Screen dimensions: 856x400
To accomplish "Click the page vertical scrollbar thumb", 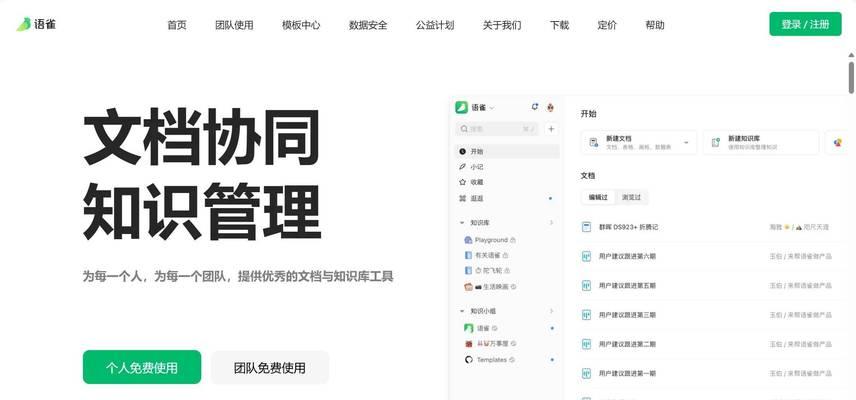I will 851,77.
